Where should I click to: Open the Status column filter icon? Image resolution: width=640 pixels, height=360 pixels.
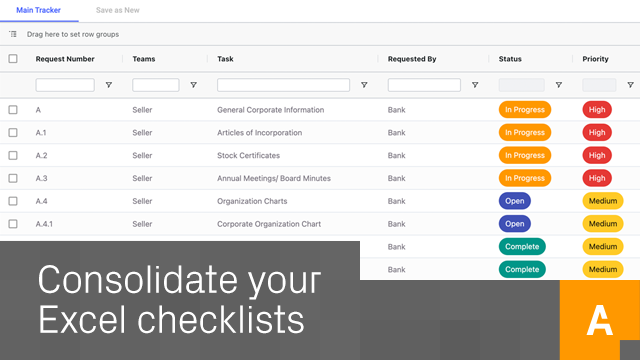[x=559, y=85]
